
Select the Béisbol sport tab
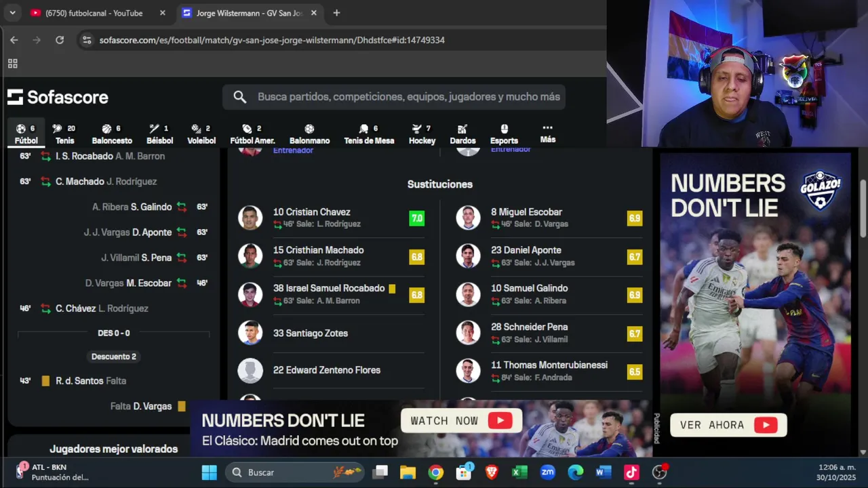(x=160, y=134)
